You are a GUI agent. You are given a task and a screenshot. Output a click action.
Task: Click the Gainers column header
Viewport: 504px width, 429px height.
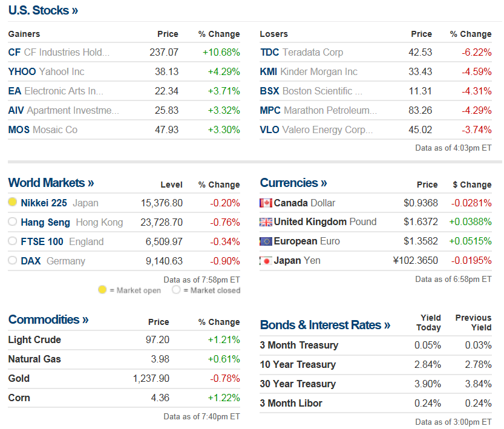click(24, 34)
